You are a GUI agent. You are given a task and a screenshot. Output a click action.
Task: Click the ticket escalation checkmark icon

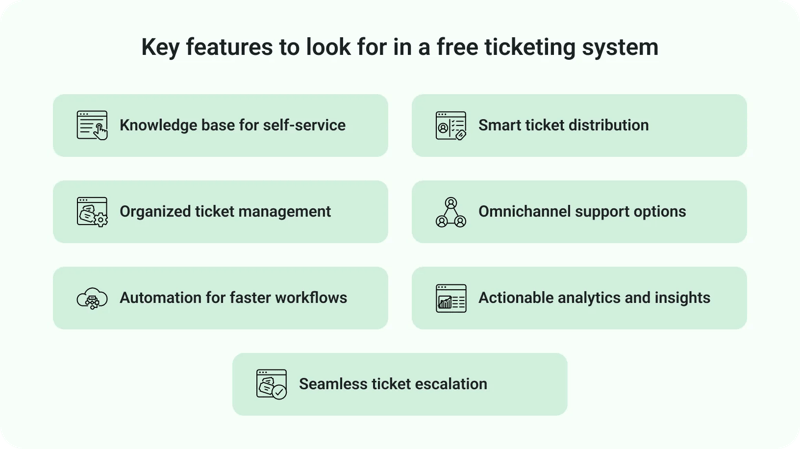click(x=272, y=384)
